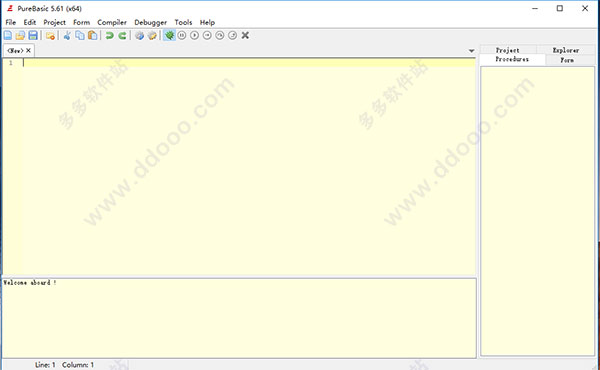Undo the last edit with the green arrow
The width and height of the screenshot is (600, 370).
[109, 36]
